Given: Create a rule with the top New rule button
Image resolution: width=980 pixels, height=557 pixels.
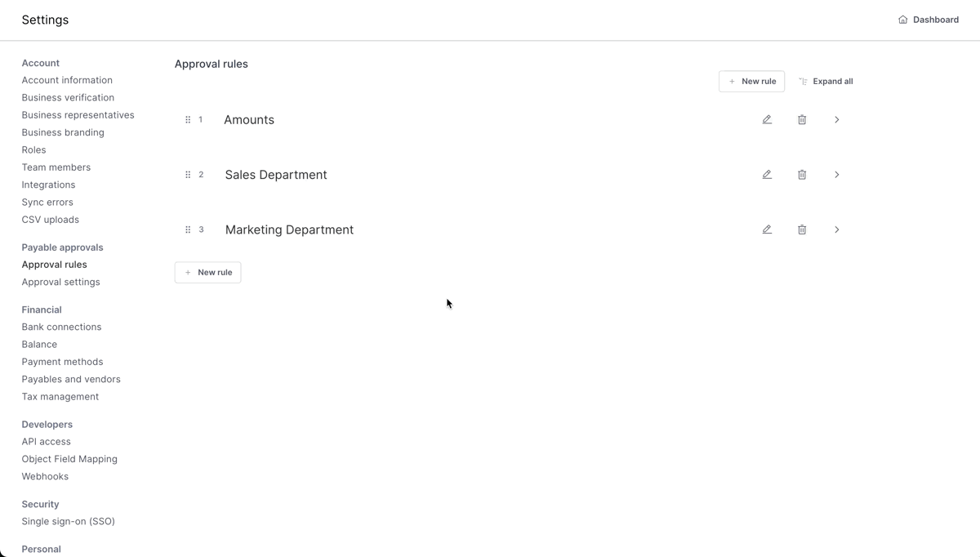Looking at the screenshot, I should [751, 81].
